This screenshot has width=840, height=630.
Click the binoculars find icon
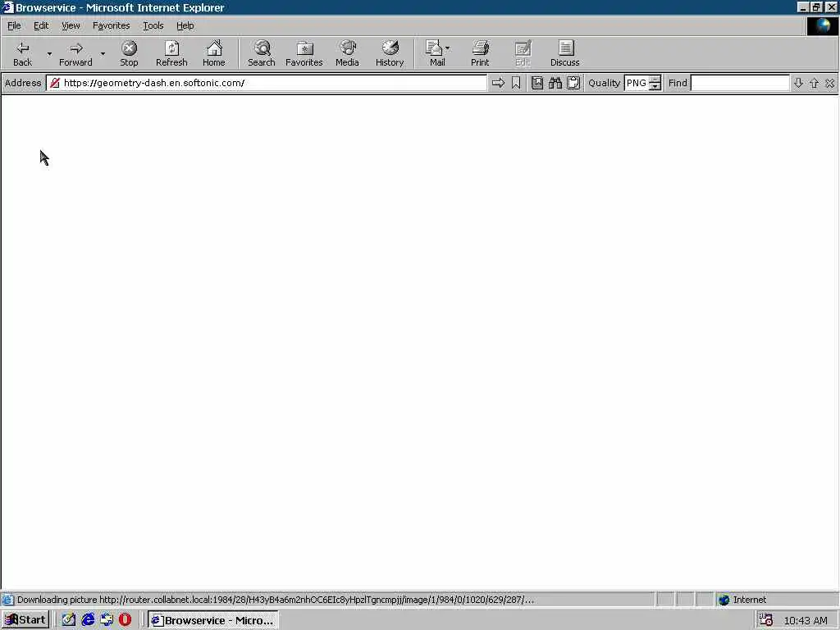555,83
